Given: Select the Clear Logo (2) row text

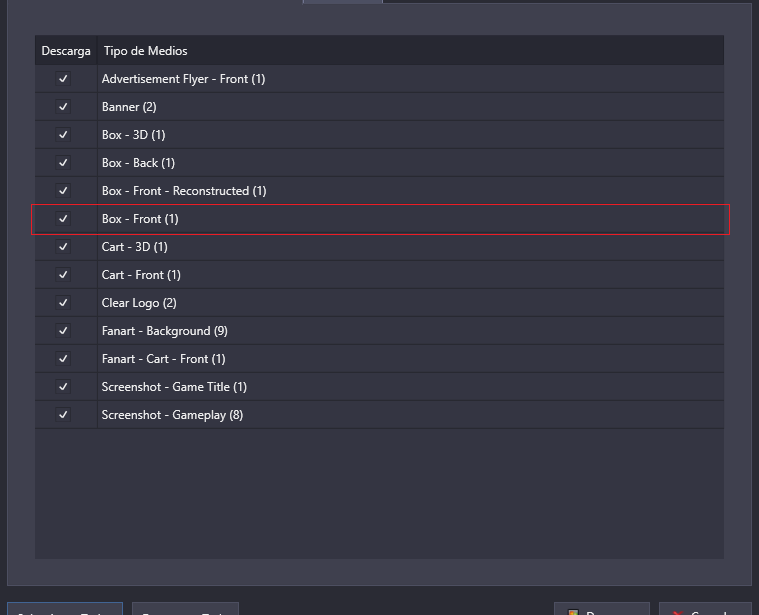Looking at the screenshot, I should tap(139, 303).
